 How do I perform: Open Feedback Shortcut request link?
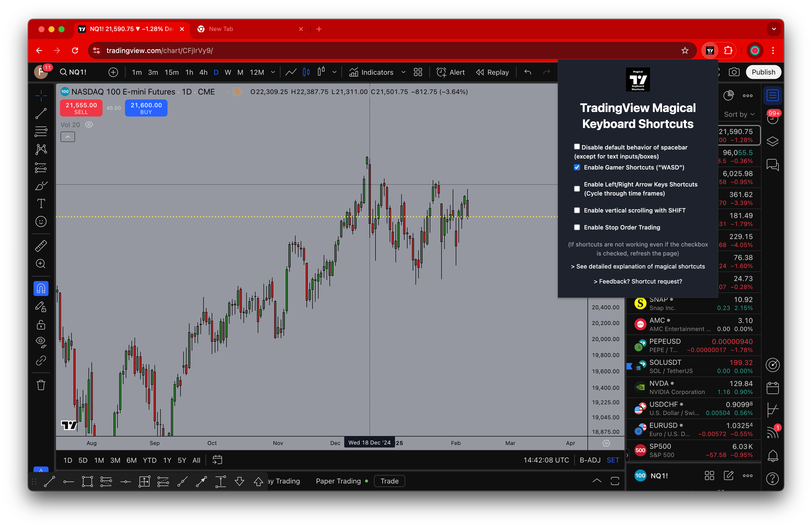click(x=638, y=281)
